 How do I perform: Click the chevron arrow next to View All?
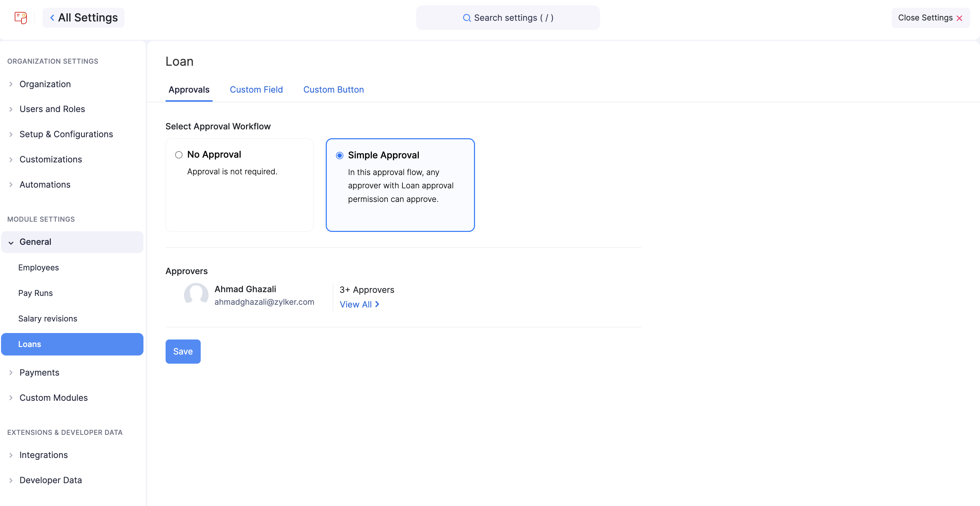378,304
